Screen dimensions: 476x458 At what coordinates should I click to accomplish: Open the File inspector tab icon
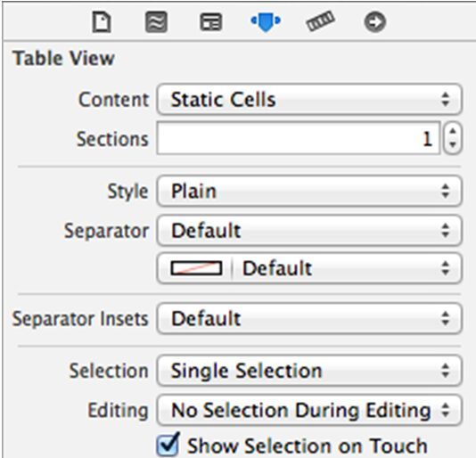point(102,22)
